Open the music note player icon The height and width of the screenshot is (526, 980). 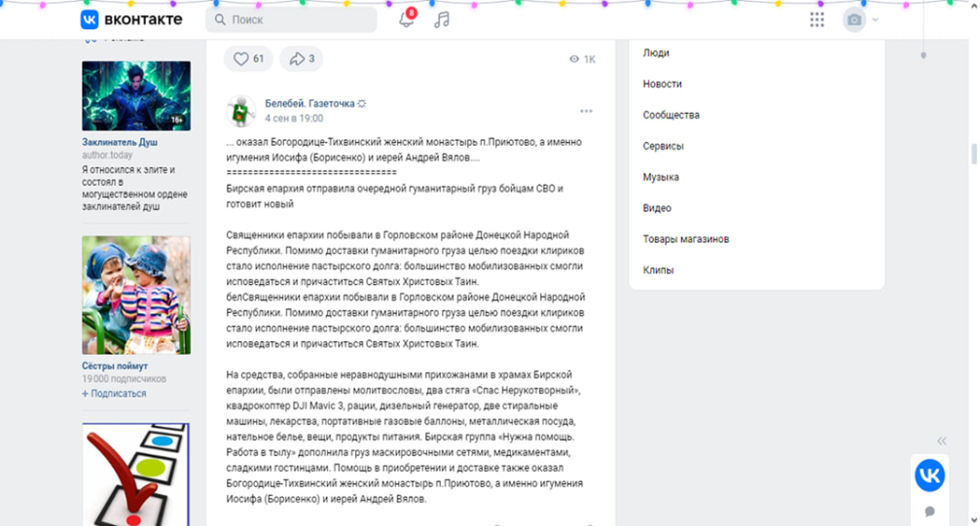pyautogui.click(x=442, y=19)
